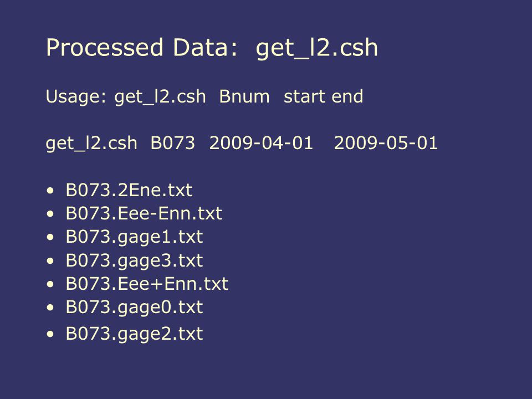Click the station code B073 in the example command
532x399 pixels.
tap(173, 143)
